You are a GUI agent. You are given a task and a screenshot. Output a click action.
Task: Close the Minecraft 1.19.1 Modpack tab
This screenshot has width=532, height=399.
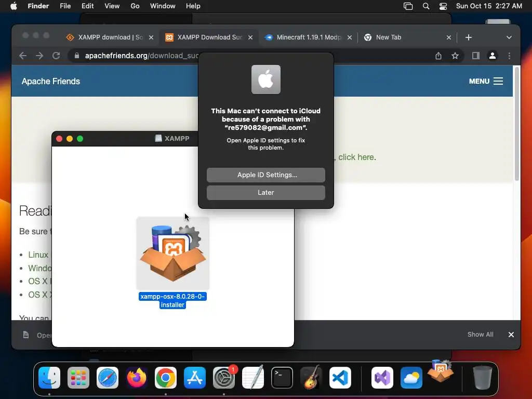350,37
